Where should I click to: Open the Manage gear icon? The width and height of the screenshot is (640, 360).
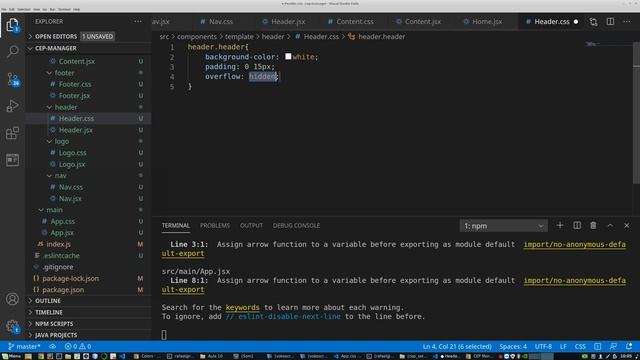(13, 326)
